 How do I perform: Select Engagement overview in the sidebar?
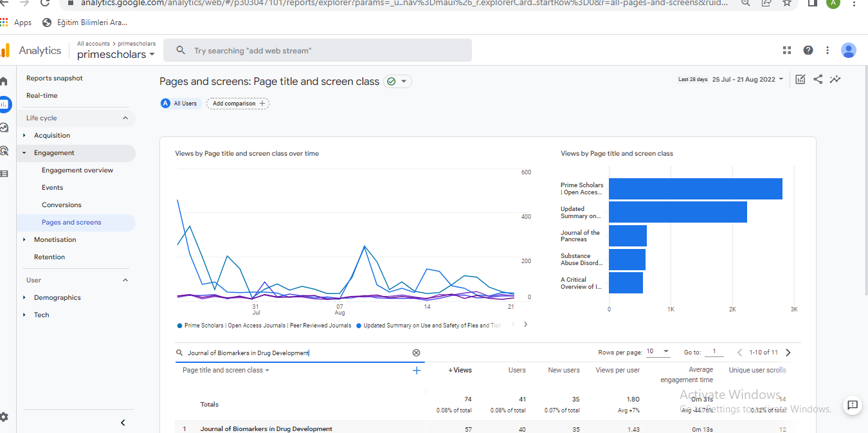[x=77, y=170]
